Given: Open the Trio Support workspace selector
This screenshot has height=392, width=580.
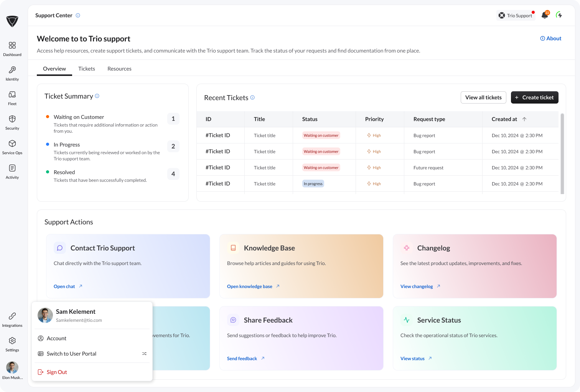Looking at the screenshot, I should [516, 15].
